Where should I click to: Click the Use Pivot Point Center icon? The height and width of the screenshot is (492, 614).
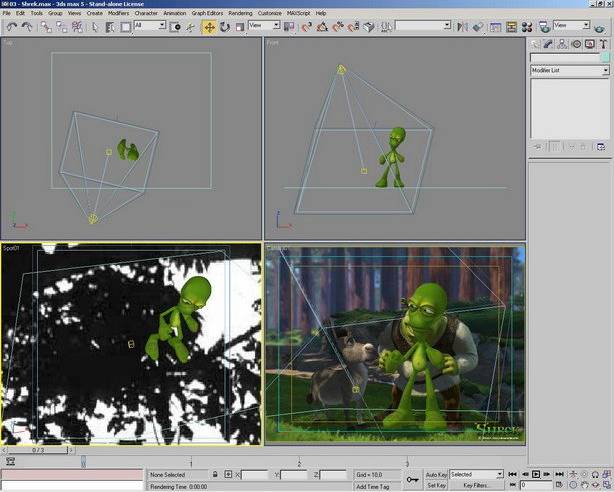pyautogui.click(x=289, y=27)
